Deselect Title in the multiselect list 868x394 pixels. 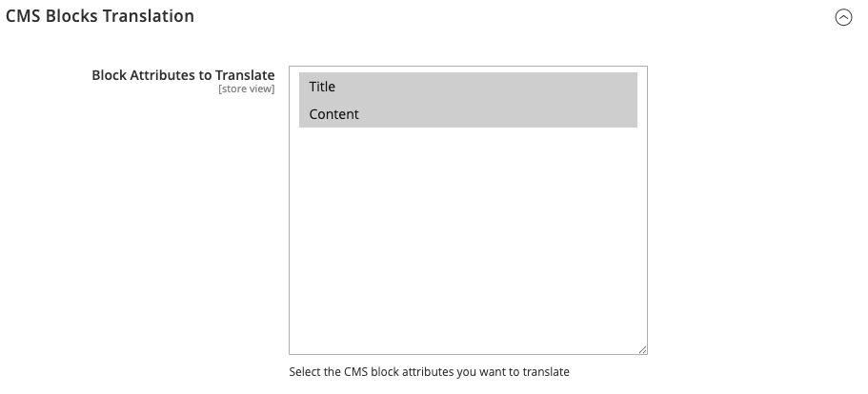(x=467, y=87)
